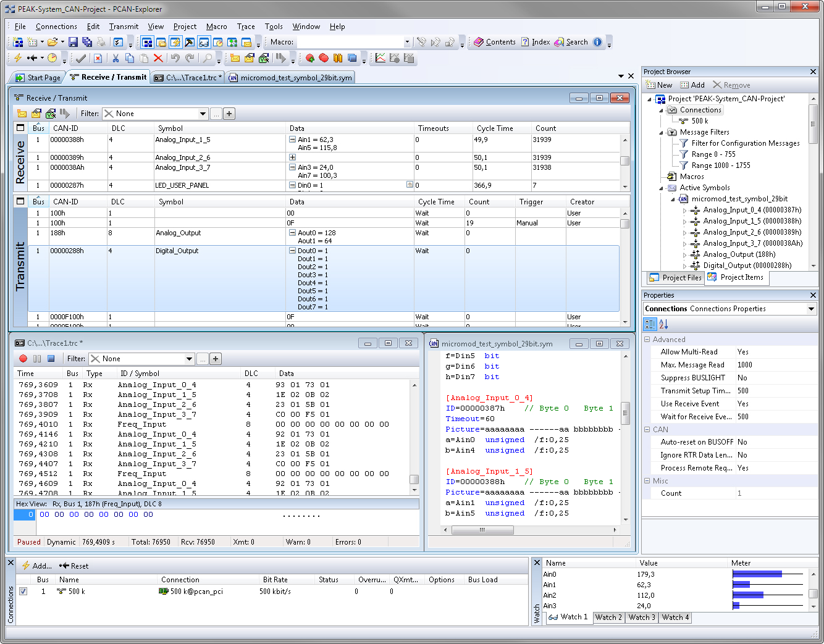Expand the data of Analog_Input_2_6 row
This screenshot has width=824, height=644.
[292, 157]
